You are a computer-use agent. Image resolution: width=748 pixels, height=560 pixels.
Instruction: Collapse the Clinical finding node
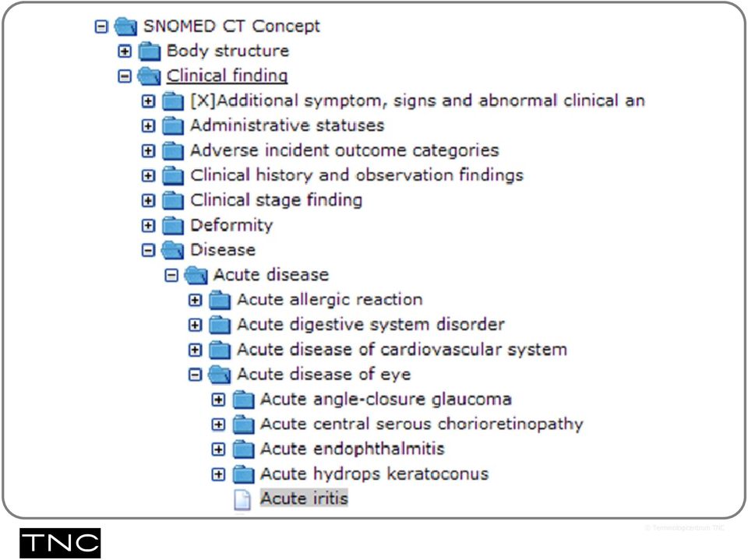pyautogui.click(x=125, y=76)
